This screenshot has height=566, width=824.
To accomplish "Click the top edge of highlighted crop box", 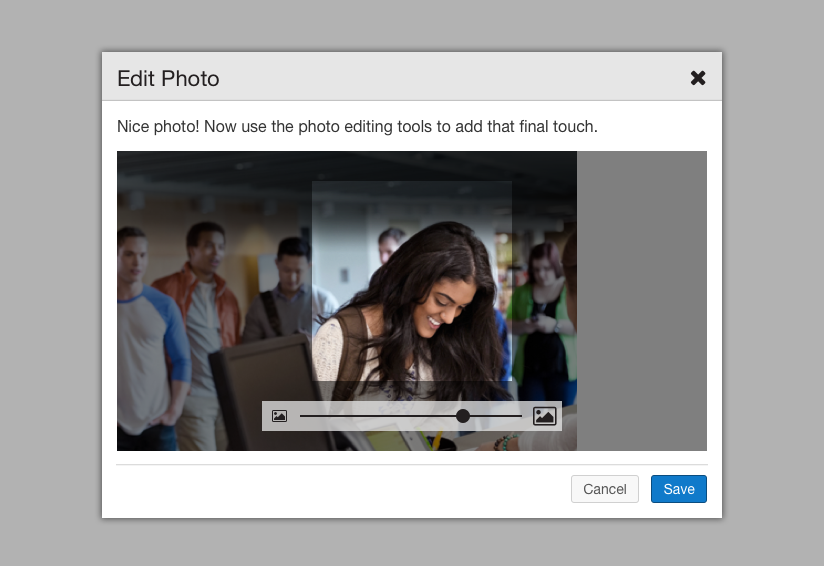I will [x=412, y=182].
